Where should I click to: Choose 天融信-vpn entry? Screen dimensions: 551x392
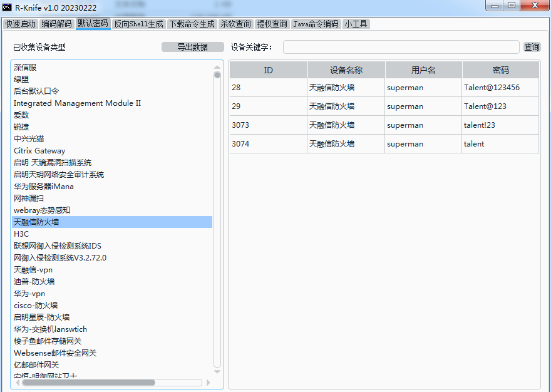(111, 270)
